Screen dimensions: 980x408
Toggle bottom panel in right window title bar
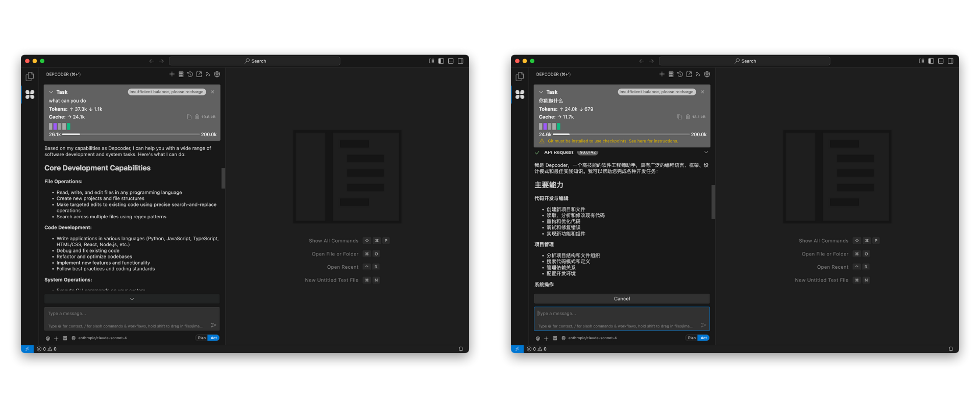coord(941,61)
